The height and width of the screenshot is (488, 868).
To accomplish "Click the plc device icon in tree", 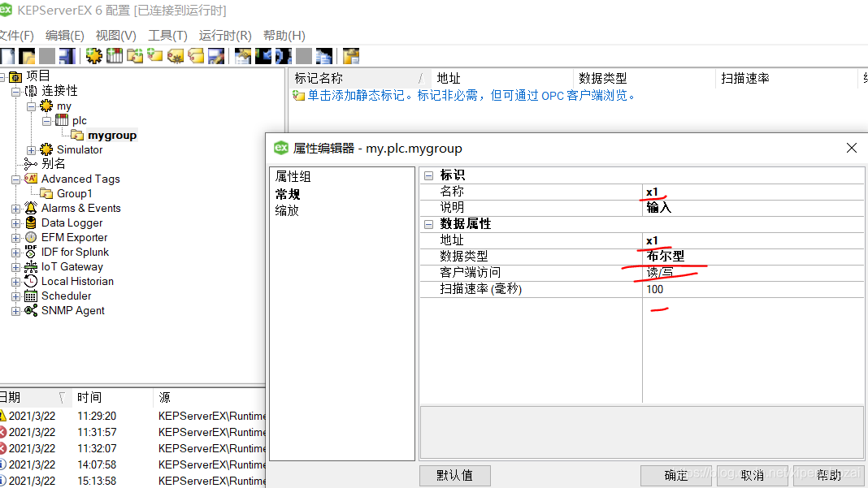I will [62, 120].
